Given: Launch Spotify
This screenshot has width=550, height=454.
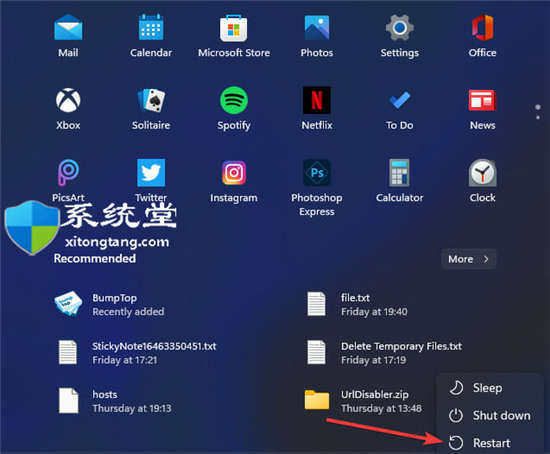Looking at the screenshot, I should pos(234,108).
